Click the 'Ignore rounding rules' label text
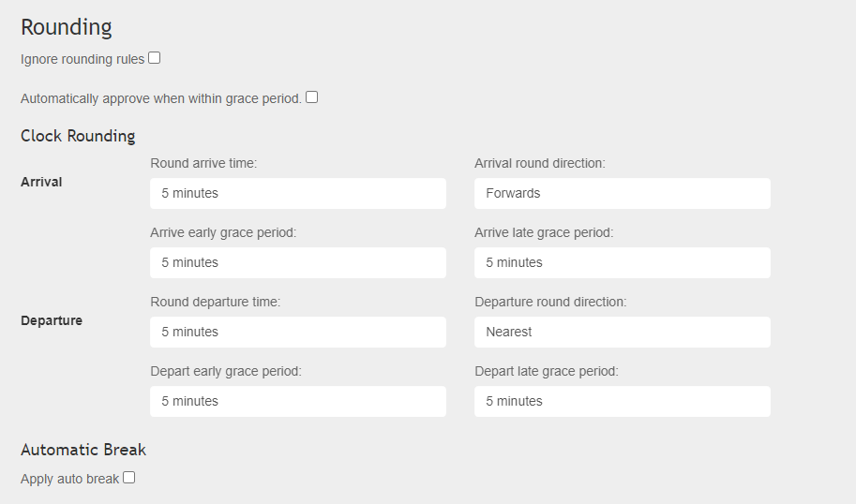This screenshot has height=504, width=856. (x=83, y=59)
